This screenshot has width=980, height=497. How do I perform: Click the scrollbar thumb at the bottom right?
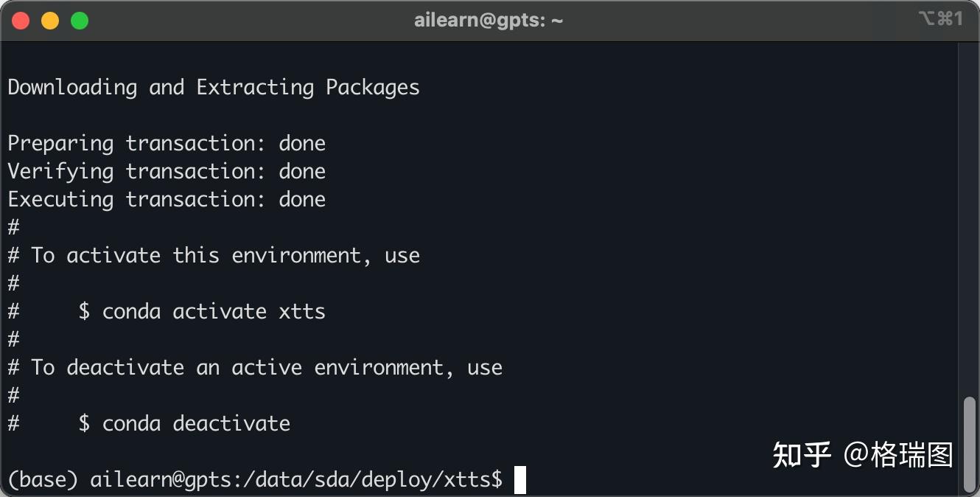pyautogui.click(x=968, y=443)
